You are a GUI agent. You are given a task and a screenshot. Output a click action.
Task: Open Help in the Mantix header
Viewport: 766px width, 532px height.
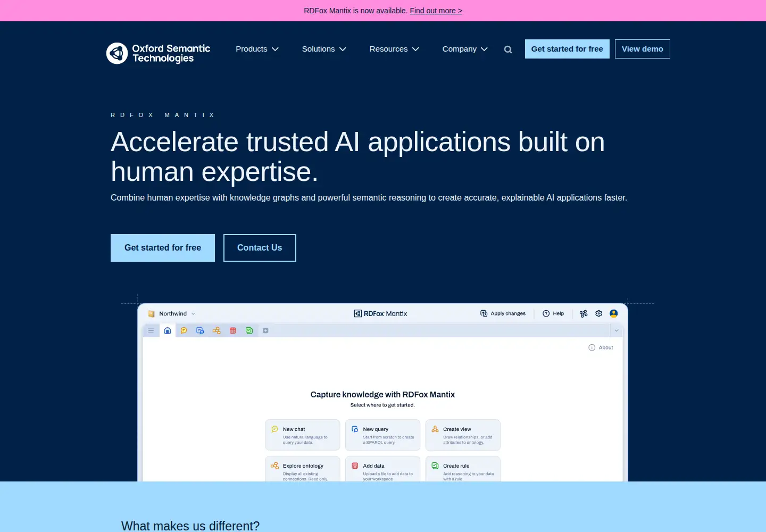553,313
